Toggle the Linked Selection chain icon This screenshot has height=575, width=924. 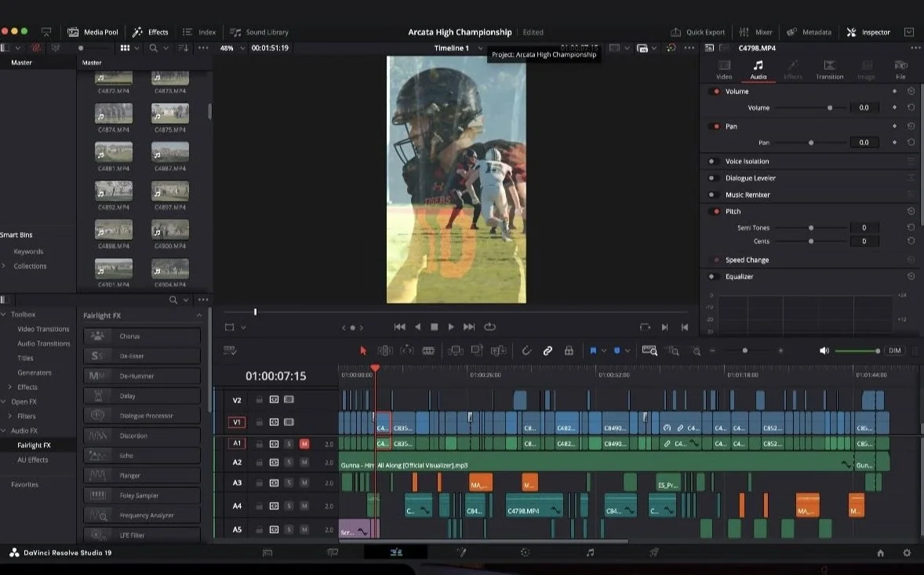(x=547, y=351)
